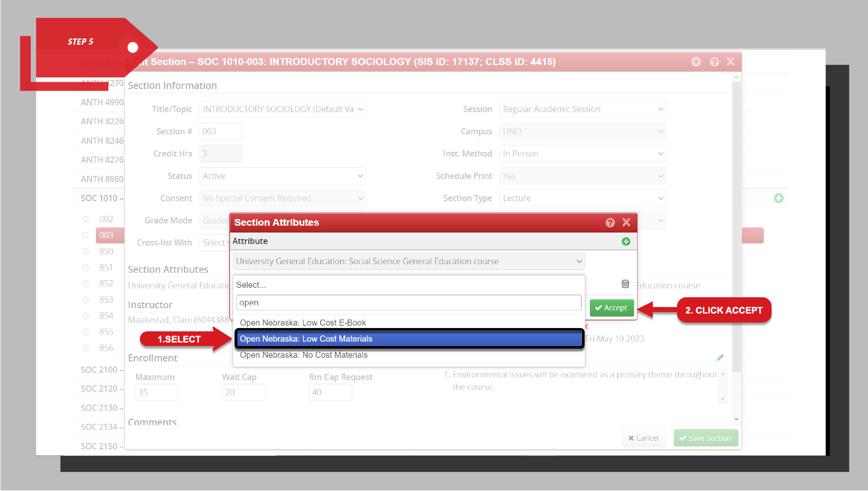Click the plus icon in the Edit Section header
868x491 pixels.
(696, 62)
